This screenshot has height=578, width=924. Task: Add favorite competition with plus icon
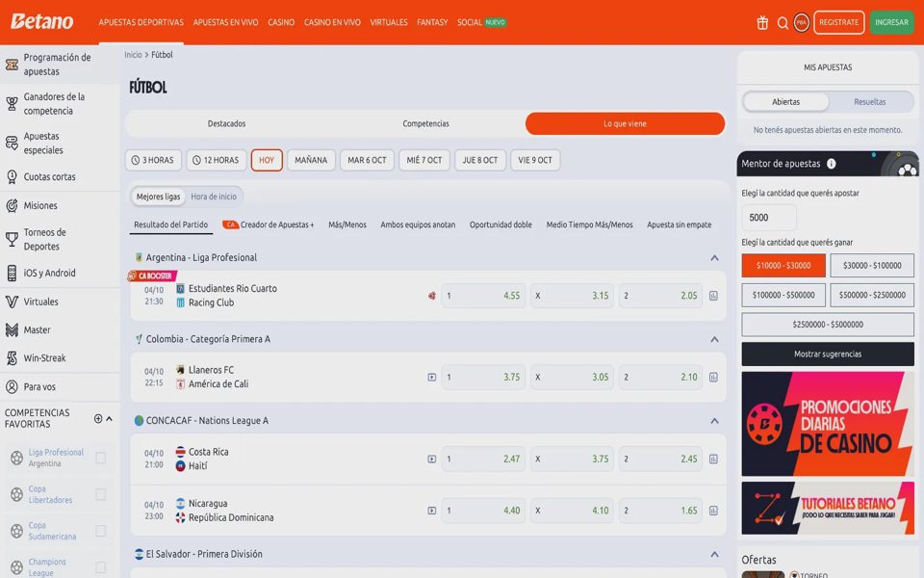(x=98, y=418)
